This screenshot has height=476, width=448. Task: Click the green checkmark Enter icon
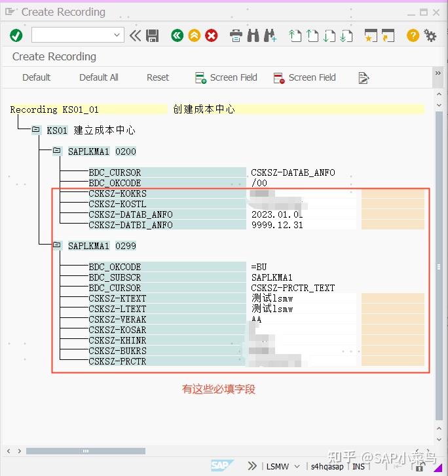coord(16,35)
